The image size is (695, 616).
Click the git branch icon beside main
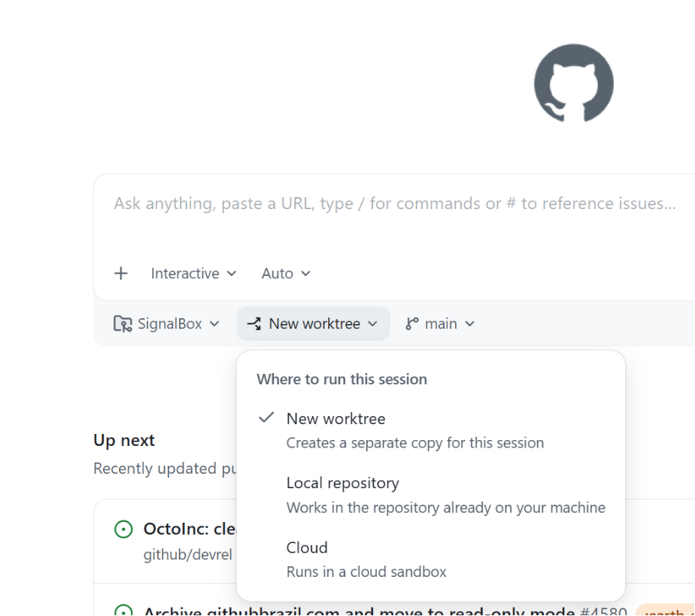click(411, 324)
